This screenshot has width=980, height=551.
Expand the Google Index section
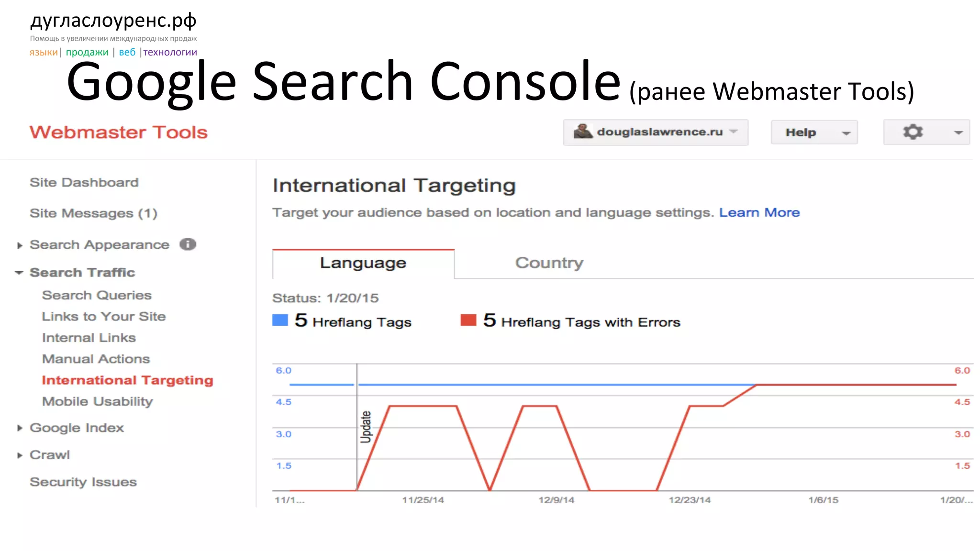[x=20, y=428]
